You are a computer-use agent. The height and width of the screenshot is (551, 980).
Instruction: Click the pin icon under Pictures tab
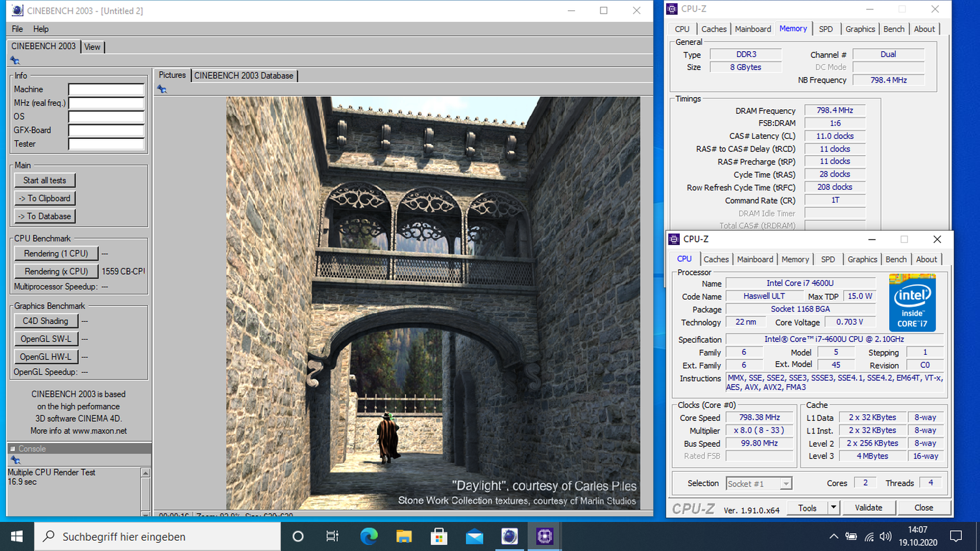pos(162,89)
